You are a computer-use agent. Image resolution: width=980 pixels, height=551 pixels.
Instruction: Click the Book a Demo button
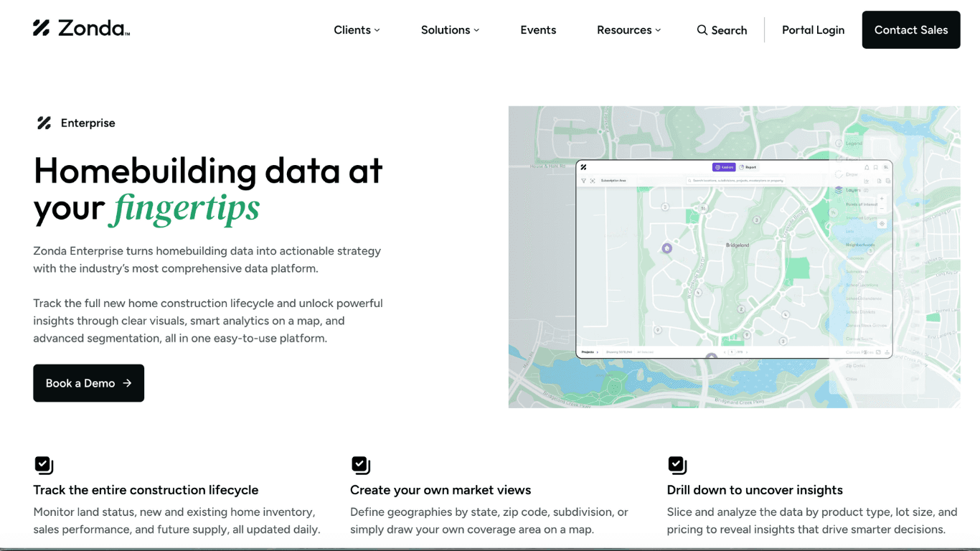[x=88, y=383]
